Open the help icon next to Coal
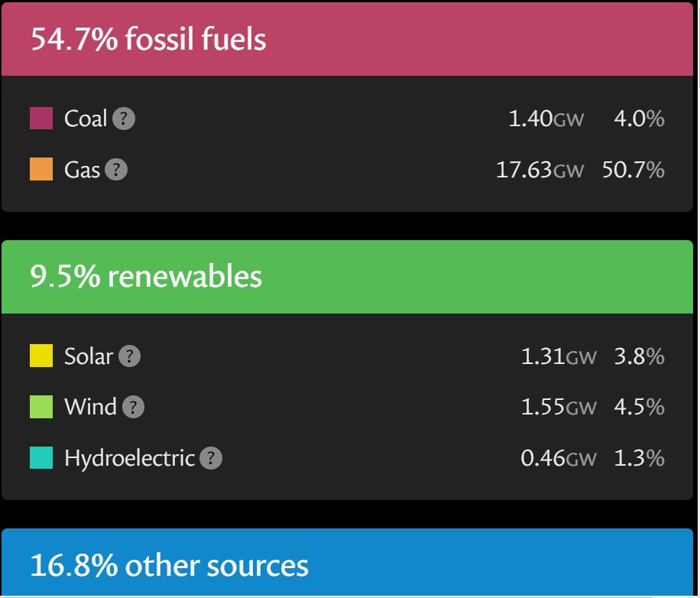Viewport: 700px width, 598px height. tap(124, 119)
